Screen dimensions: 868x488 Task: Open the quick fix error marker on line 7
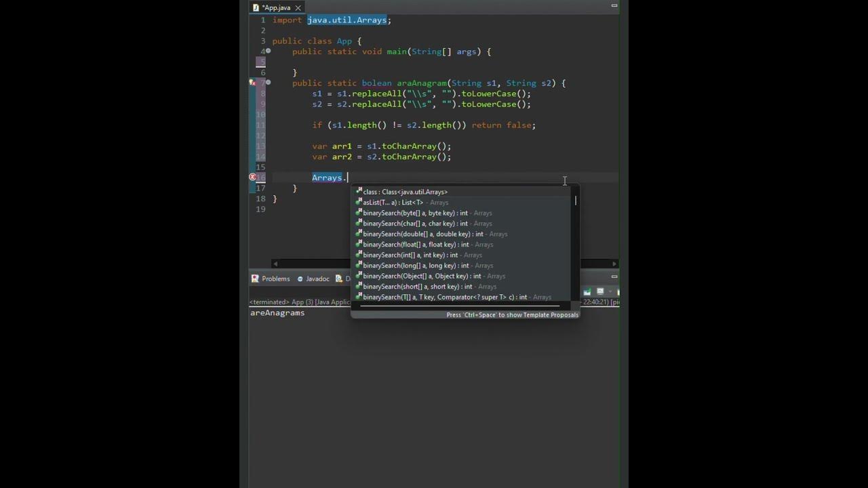coord(253,83)
